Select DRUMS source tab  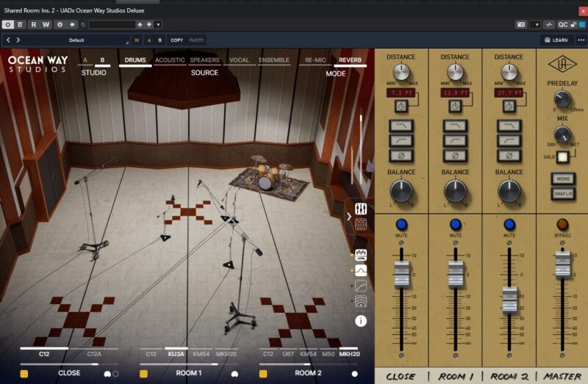[135, 60]
